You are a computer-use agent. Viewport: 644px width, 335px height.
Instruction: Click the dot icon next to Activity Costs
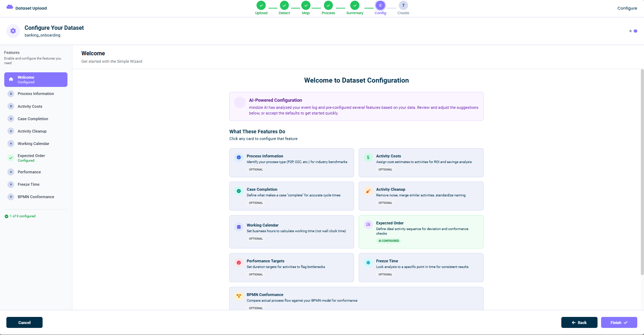pyautogui.click(x=11, y=106)
